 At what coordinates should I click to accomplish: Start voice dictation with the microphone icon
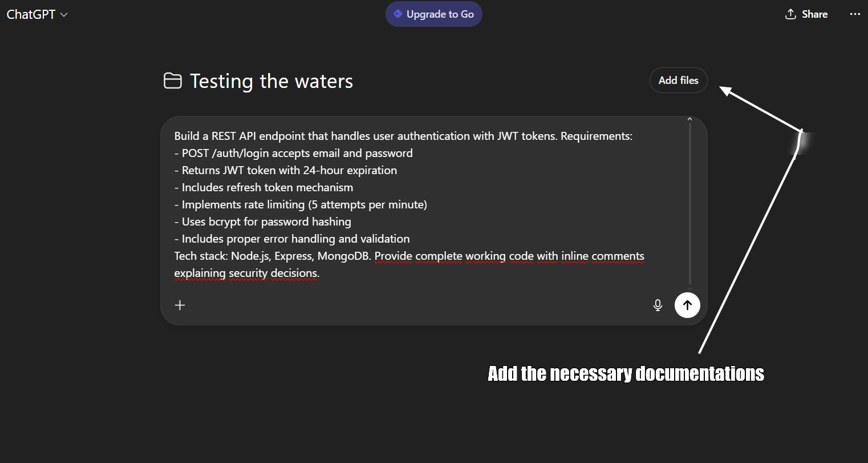tap(658, 305)
